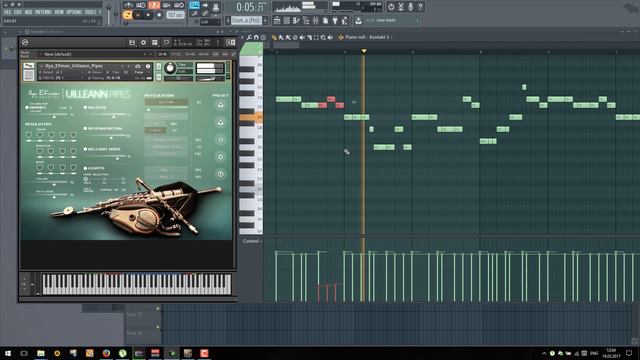Open the snap selector showing Cell
This screenshot has height=360, width=640.
pyautogui.click(x=210, y=22)
